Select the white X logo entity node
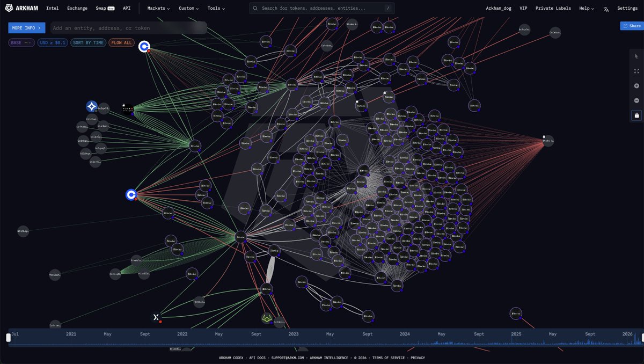Screen dimensions: 644x364 pyautogui.click(x=156, y=317)
